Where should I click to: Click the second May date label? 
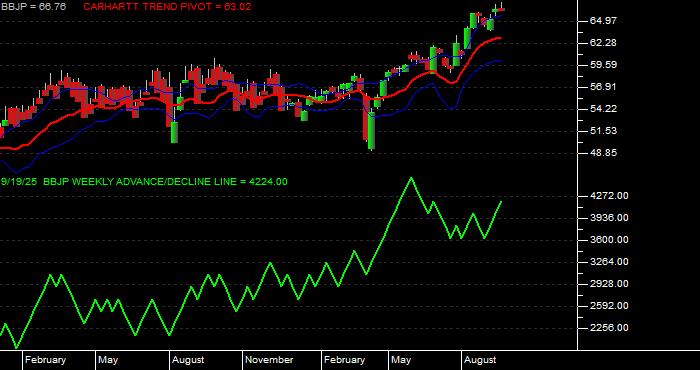coord(401,360)
